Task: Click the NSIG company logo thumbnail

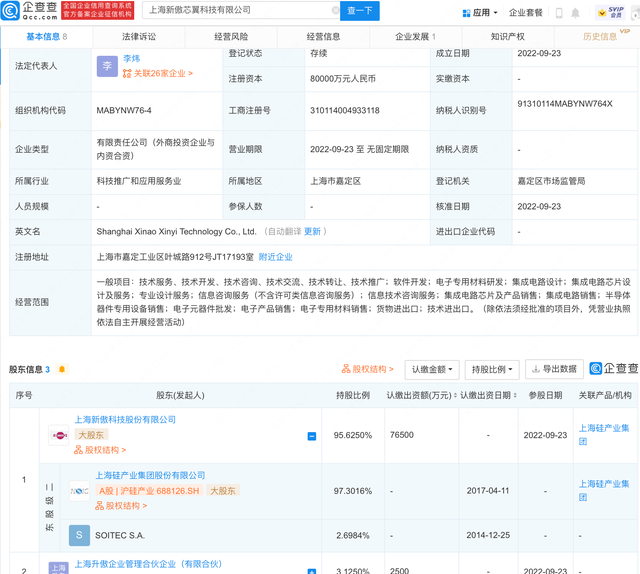Action: (x=80, y=491)
